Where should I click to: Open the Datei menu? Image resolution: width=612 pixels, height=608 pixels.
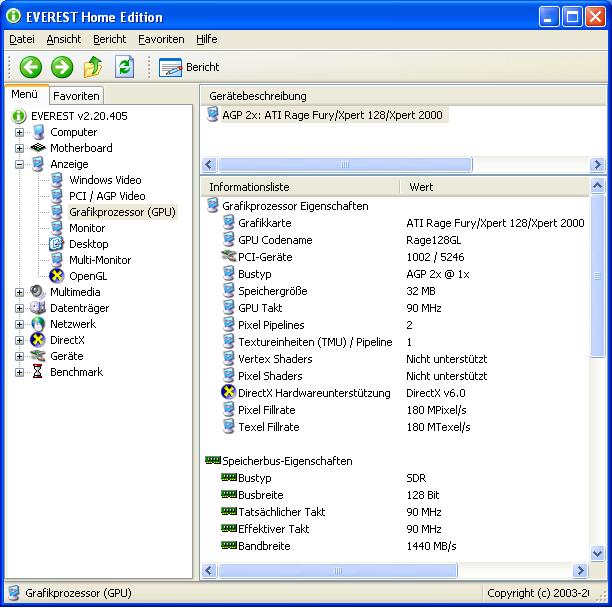(x=22, y=39)
